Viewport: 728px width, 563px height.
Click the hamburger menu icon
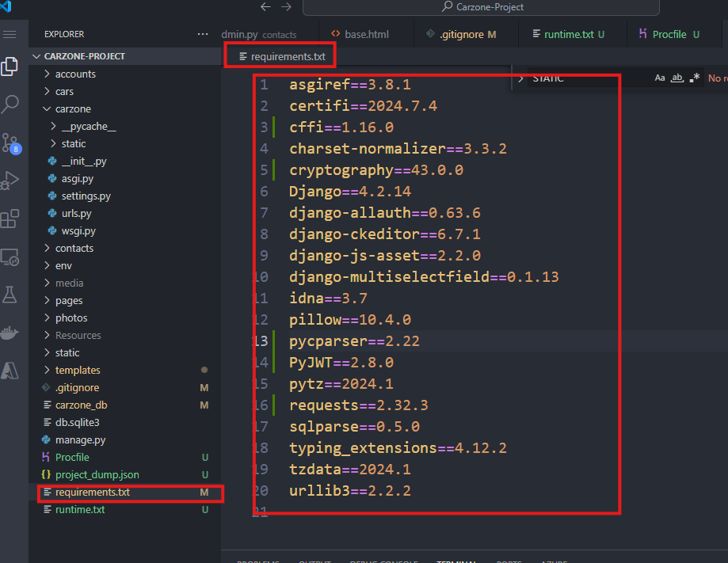point(10,34)
